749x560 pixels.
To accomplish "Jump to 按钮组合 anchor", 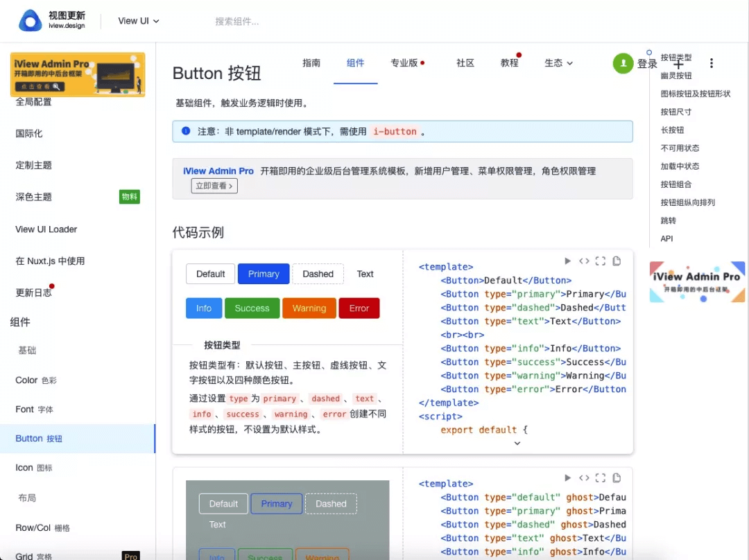I will click(676, 184).
